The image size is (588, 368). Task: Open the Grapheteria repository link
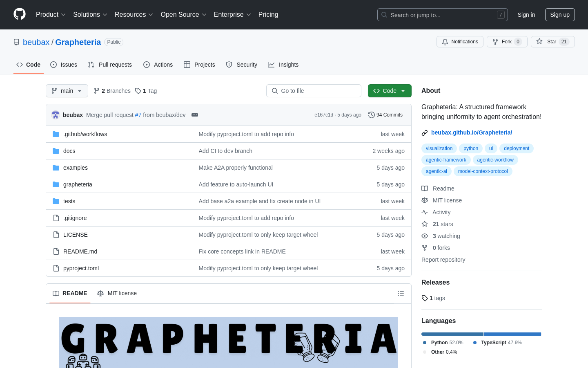78,42
